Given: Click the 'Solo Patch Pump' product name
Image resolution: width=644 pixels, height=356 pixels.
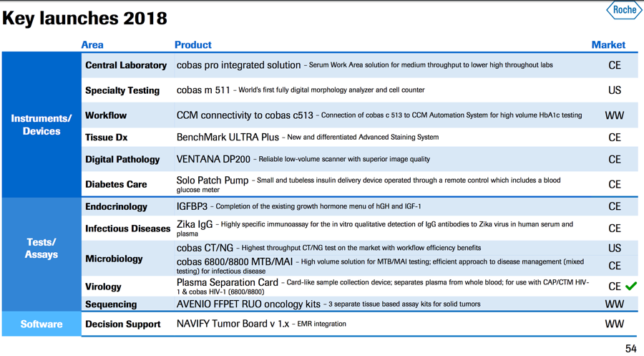Looking at the screenshot, I should [213, 181].
